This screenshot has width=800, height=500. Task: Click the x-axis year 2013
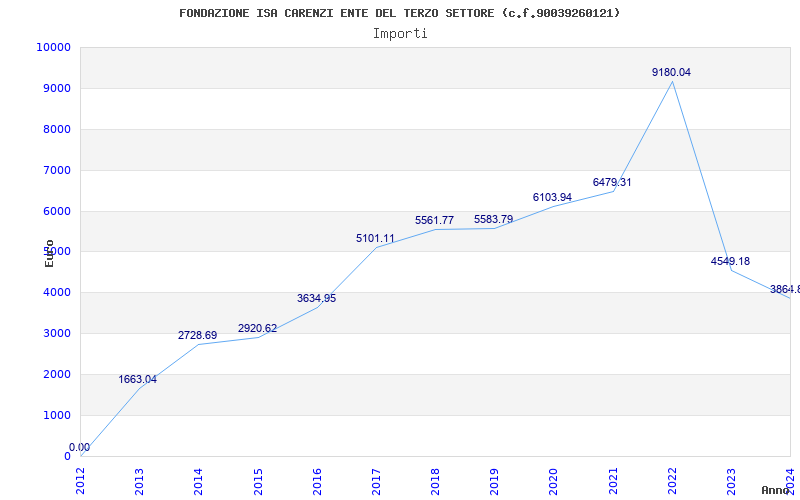140,482
